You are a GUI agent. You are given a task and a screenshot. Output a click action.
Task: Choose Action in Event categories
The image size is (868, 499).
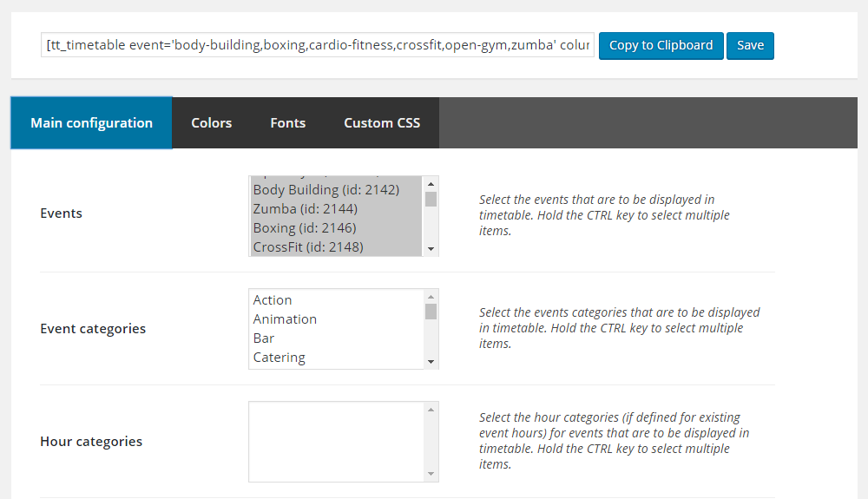tap(273, 300)
